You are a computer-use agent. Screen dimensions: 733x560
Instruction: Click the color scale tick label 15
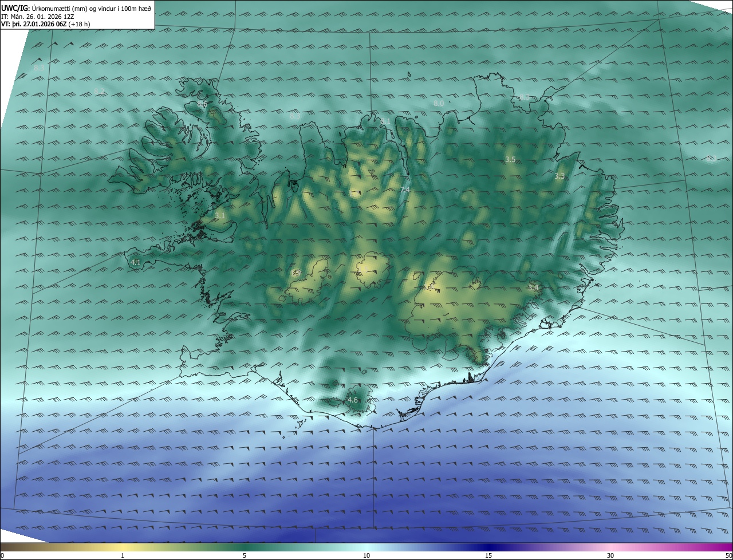(488, 555)
